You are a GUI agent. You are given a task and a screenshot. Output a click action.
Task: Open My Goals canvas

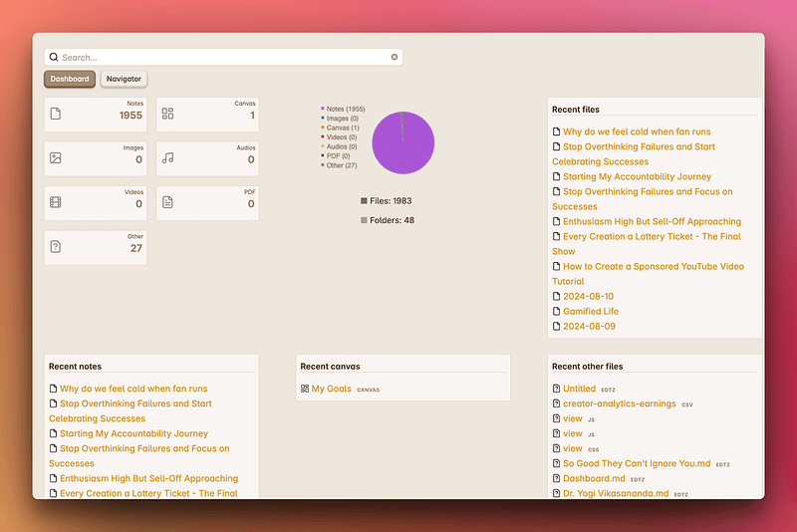tap(332, 389)
